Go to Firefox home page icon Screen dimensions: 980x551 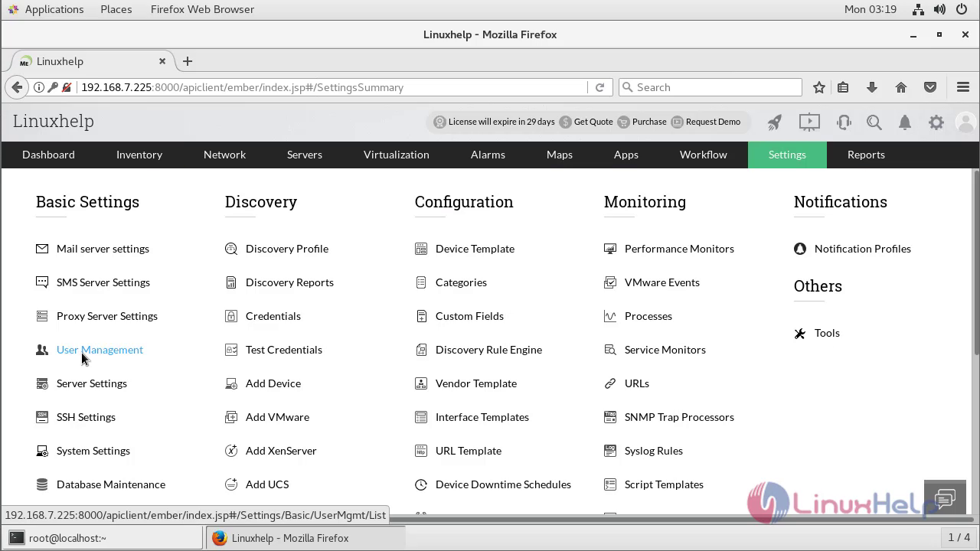point(901,87)
